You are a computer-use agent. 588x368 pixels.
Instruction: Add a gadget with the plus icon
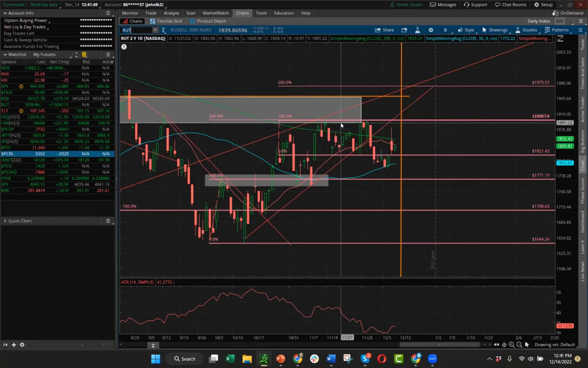tap(14, 345)
